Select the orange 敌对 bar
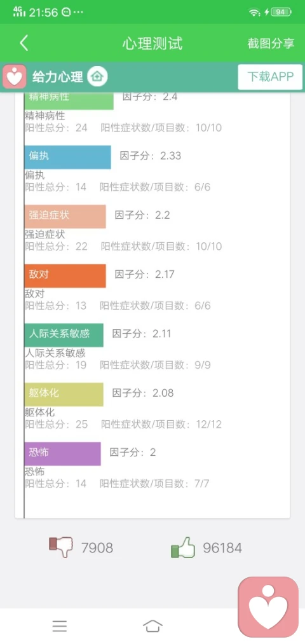This screenshot has height=644, width=305. pyautogui.click(x=65, y=275)
